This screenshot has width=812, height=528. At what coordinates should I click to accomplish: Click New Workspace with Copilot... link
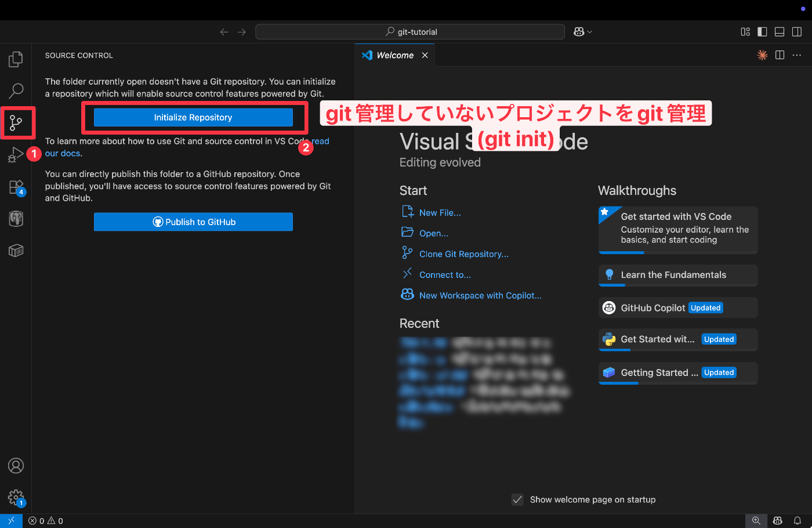(x=480, y=295)
